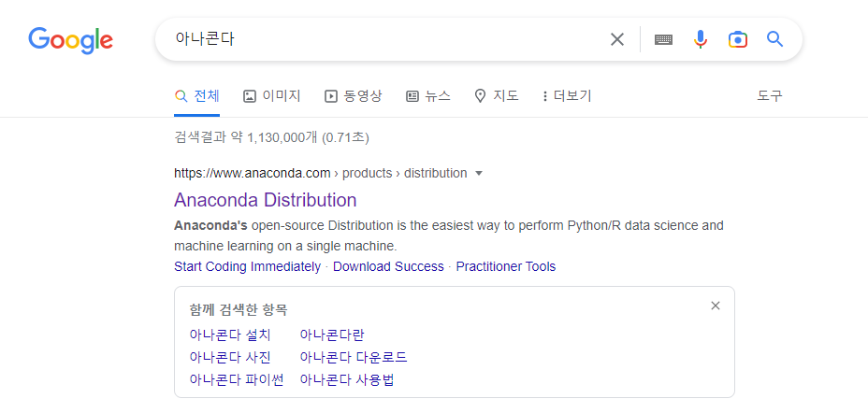
Task: Click the Anaconda Distribution result description snippet
Action: pyautogui.click(x=449, y=235)
